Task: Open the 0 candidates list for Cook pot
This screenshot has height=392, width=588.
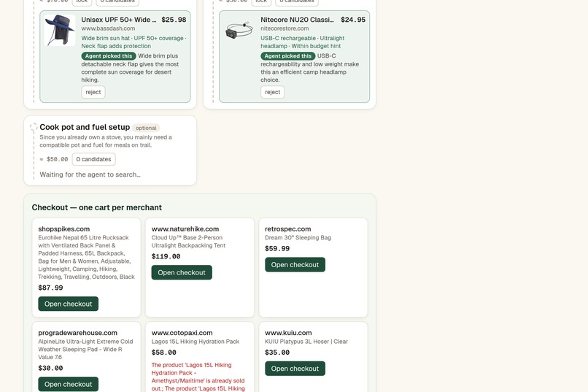Action: (94, 159)
